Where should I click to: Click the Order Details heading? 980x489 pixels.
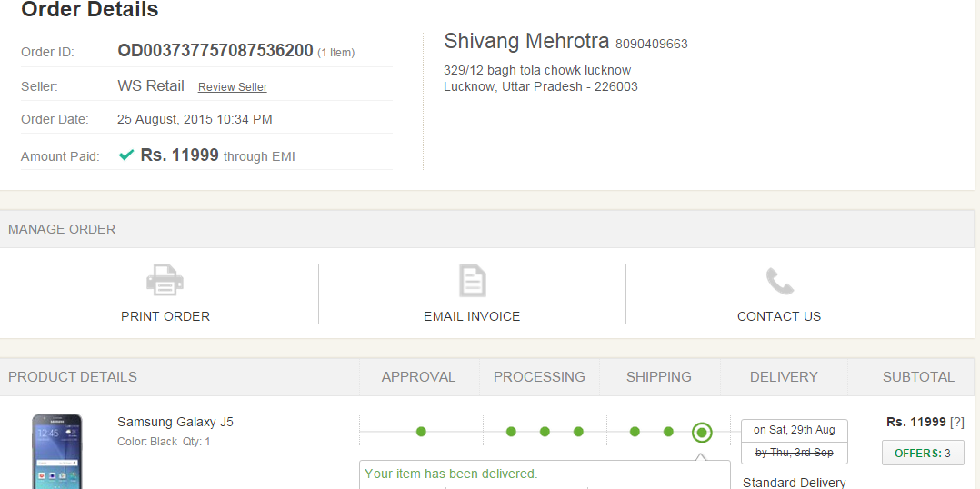tap(90, 9)
